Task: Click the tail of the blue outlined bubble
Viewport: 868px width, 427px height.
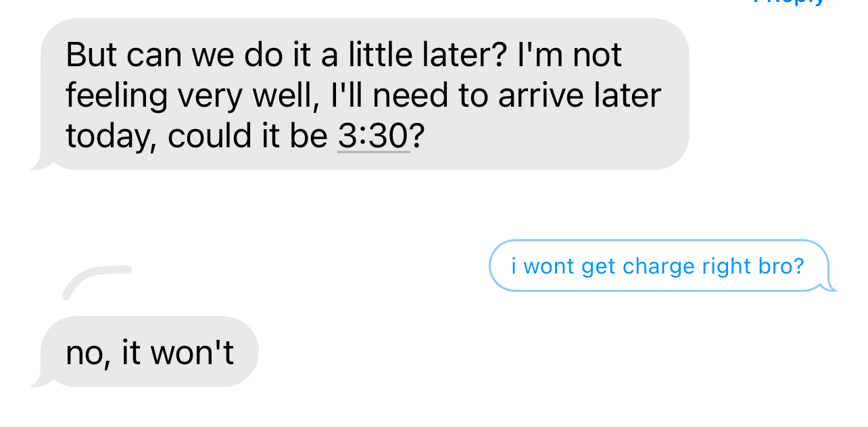Action: click(x=829, y=287)
